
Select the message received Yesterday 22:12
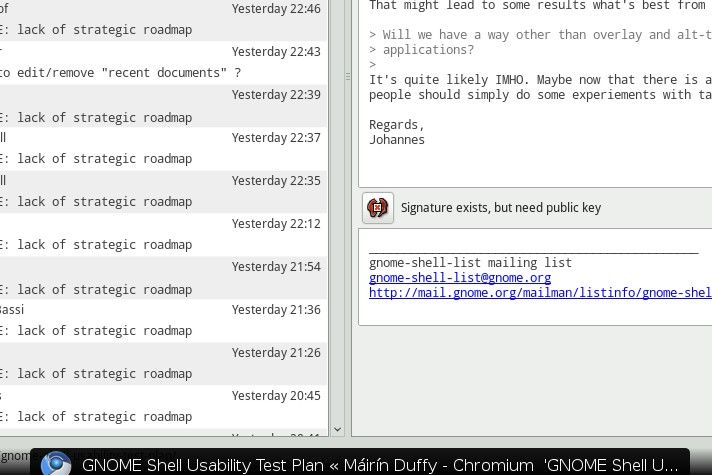(160, 235)
